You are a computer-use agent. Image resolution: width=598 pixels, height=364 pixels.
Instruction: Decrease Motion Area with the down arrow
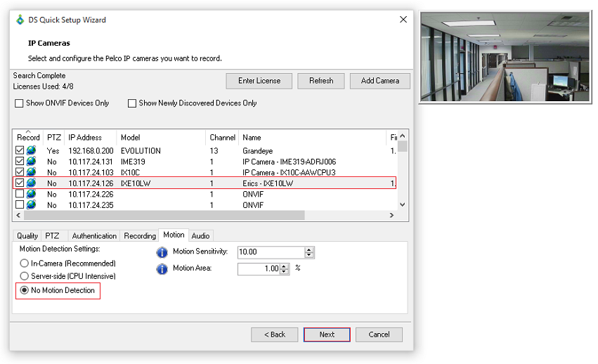point(285,271)
